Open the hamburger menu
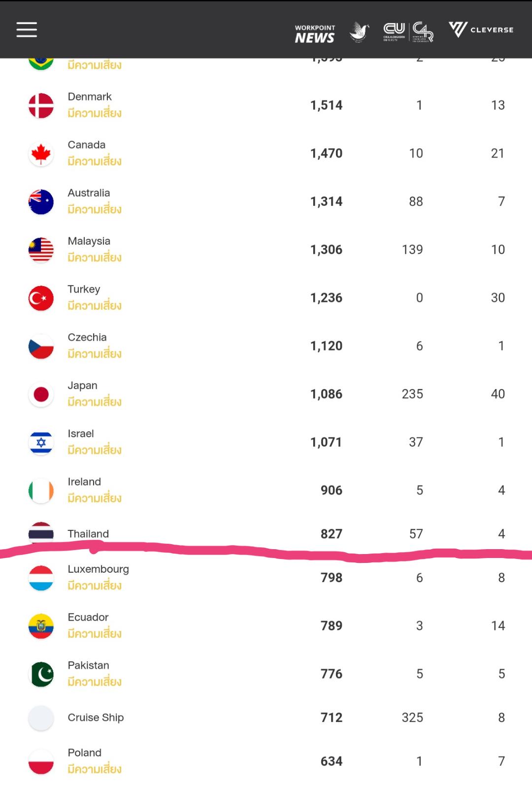 pos(27,30)
